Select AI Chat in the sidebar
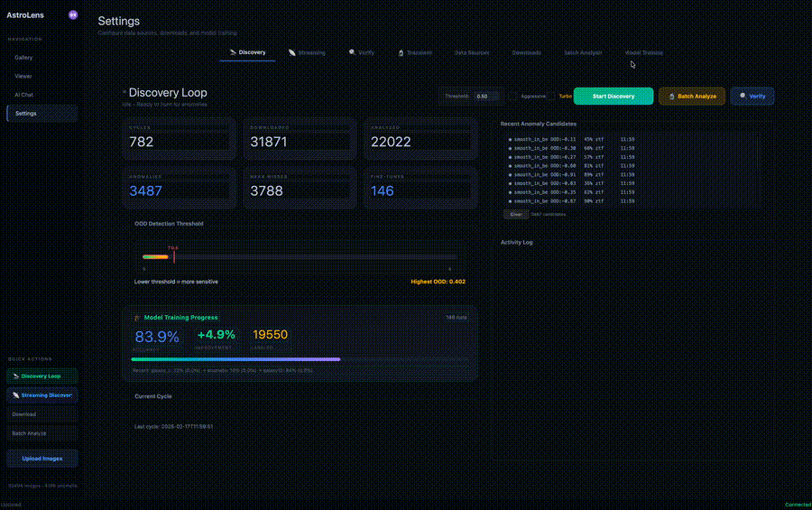812x510 pixels. pyautogui.click(x=24, y=95)
